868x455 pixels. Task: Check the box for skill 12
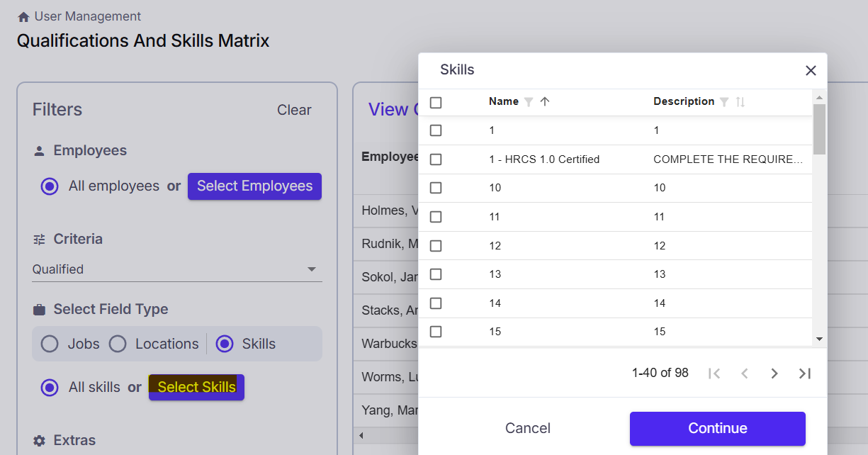click(x=436, y=246)
